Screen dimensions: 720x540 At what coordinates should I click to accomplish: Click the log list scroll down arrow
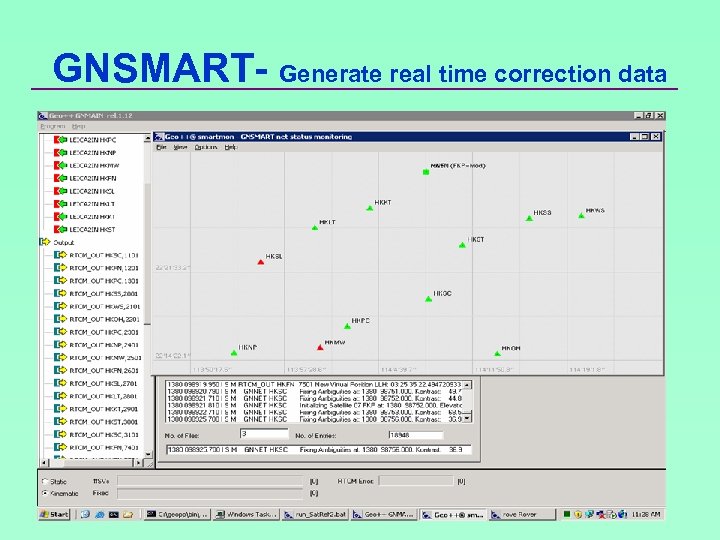point(467,418)
